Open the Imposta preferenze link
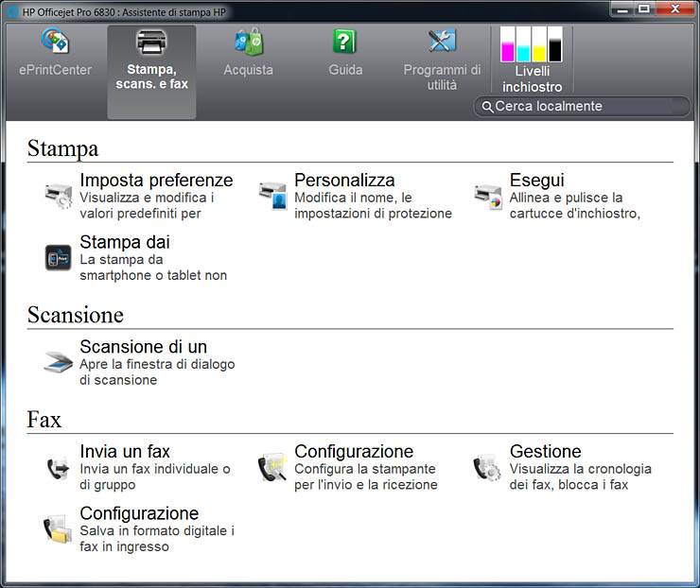 (156, 180)
